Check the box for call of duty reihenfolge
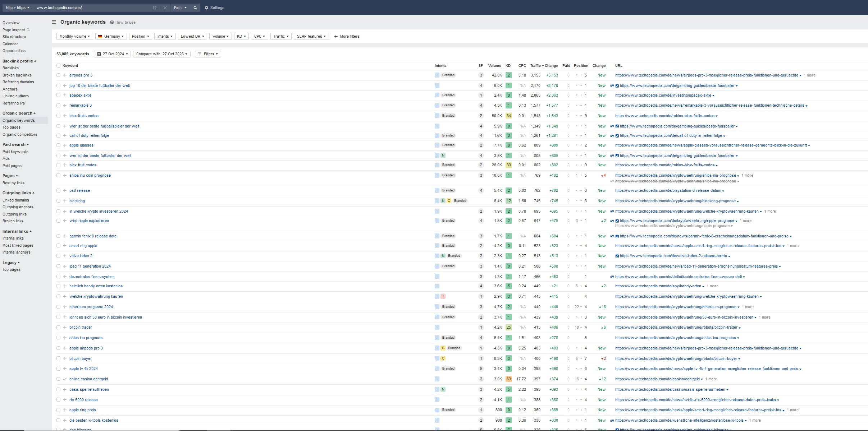868x431 pixels. [x=58, y=135]
